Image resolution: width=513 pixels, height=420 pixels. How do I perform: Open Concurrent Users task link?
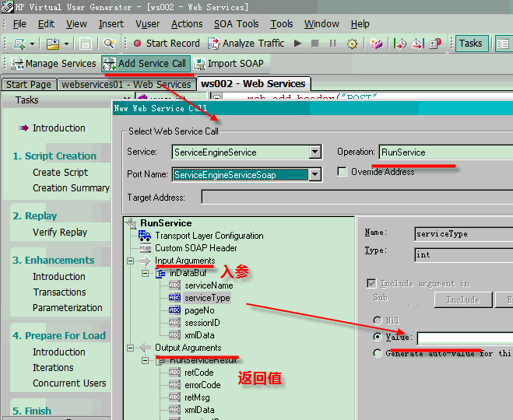tap(69, 383)
